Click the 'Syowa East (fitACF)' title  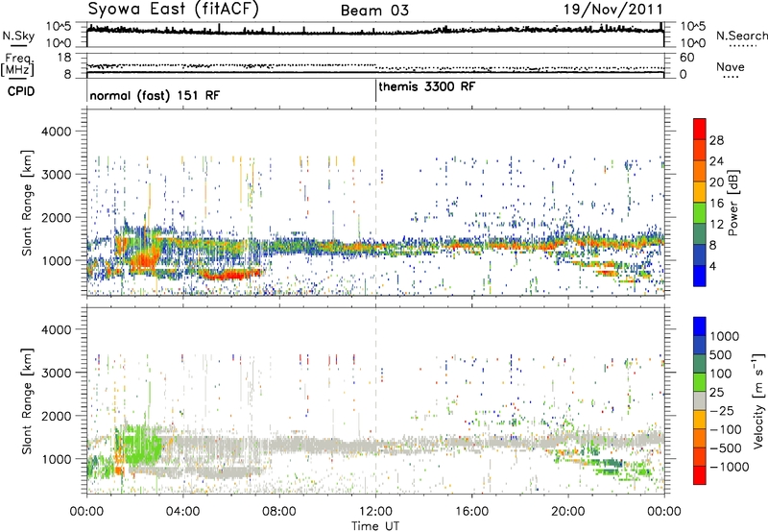174,9
